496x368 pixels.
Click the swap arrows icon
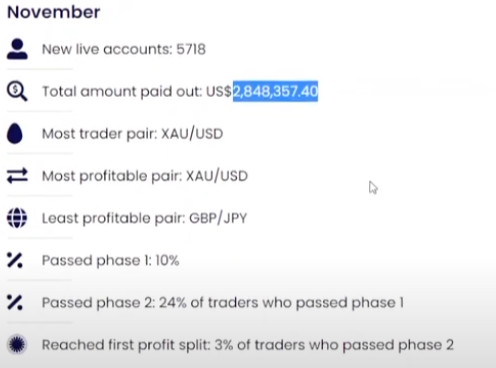pos(17,176)
